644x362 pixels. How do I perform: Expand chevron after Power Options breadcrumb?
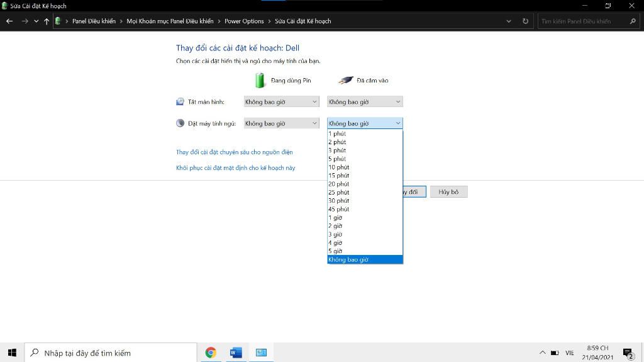269,21
